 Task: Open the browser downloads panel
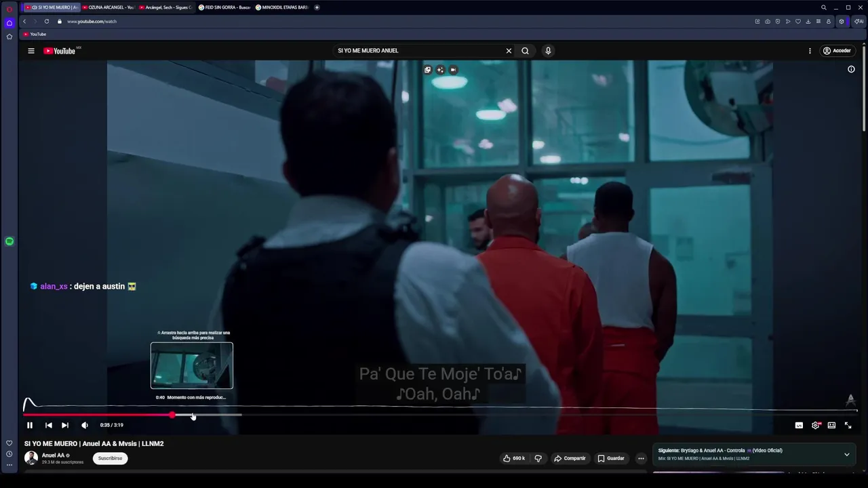(808, 22)
